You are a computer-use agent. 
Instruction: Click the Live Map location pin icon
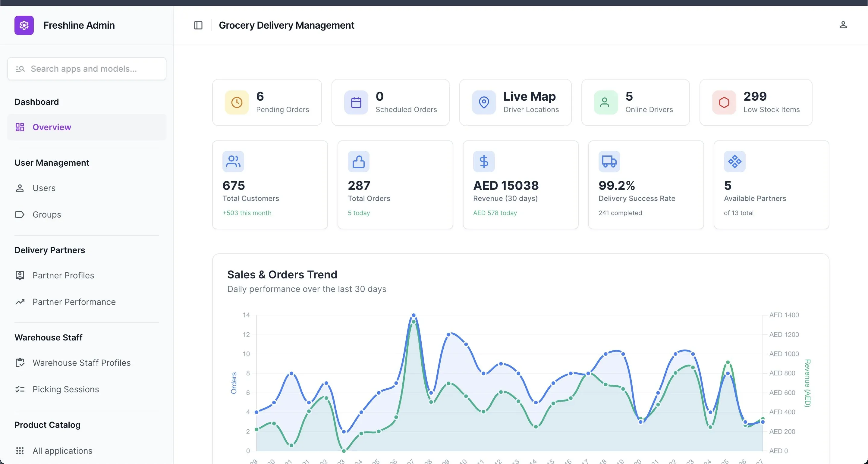pos(484,102)
